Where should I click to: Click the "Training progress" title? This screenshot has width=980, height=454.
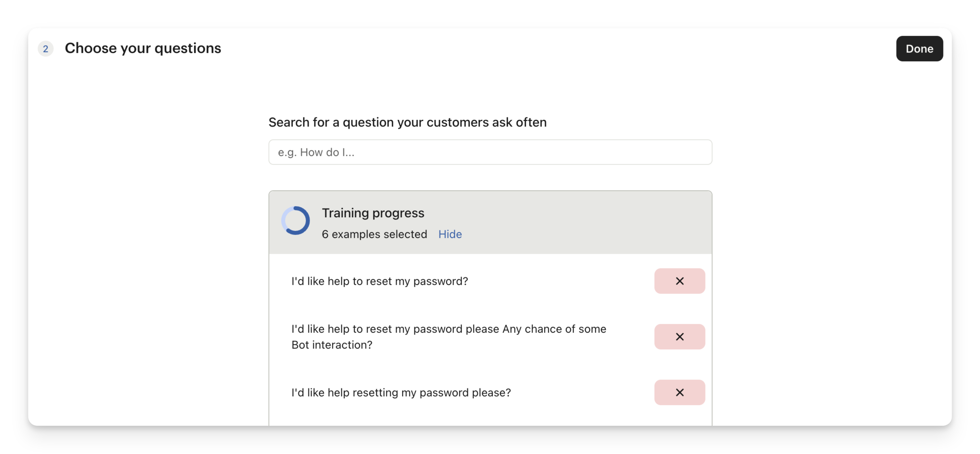click(x=373, y=213)
